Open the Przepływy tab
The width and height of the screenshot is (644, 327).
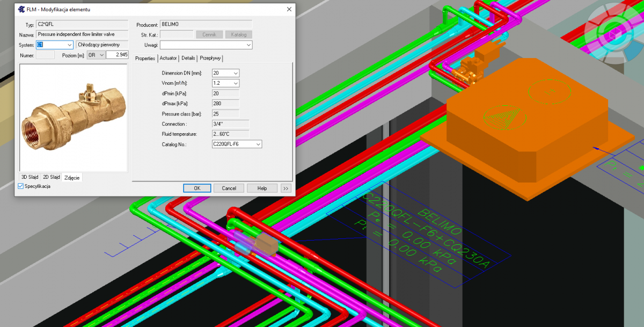[210, 58]
